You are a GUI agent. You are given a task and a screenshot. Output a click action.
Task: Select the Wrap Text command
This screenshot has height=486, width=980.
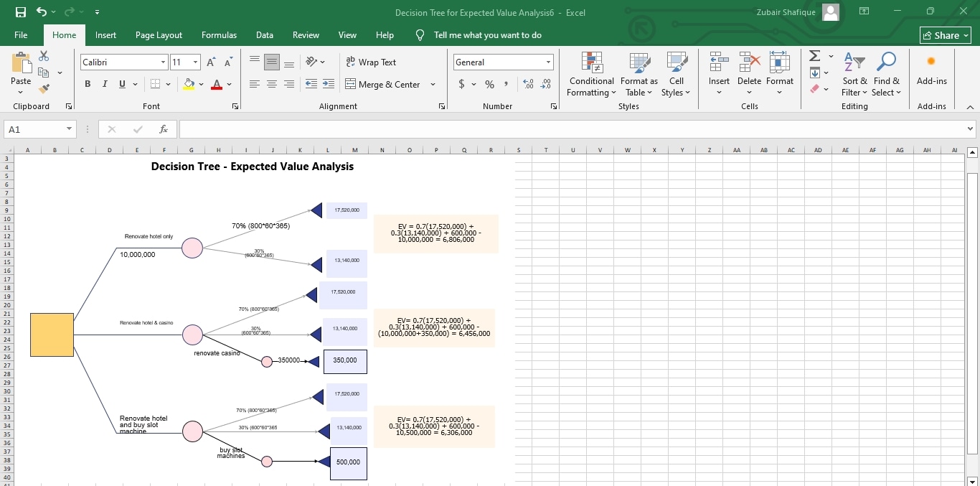click(371, 62)
